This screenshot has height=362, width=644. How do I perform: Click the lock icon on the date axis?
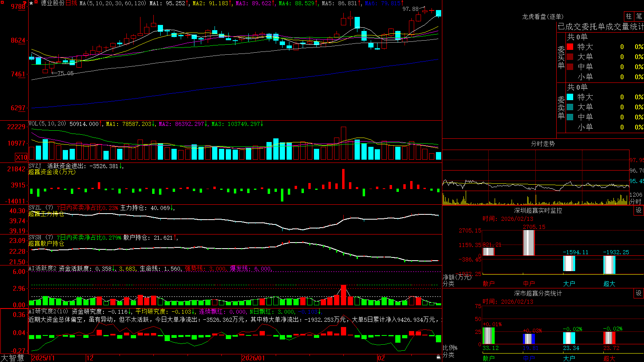pyautogui.click(x=438, y=357)
